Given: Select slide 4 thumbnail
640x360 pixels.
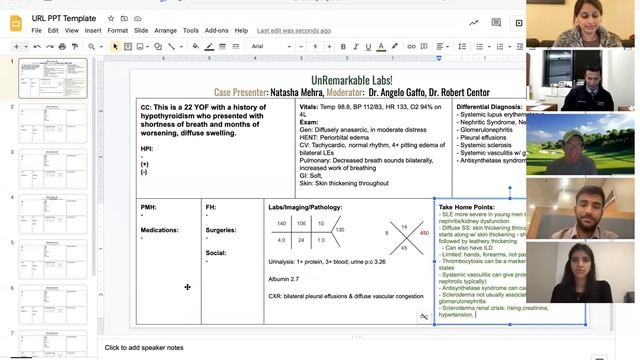Looking at the screenshot, I should point(53,214).
